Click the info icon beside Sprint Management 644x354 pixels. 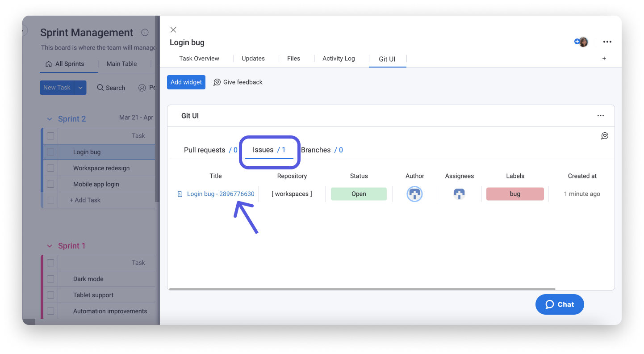pyautogui.click(x=144, y=32)
